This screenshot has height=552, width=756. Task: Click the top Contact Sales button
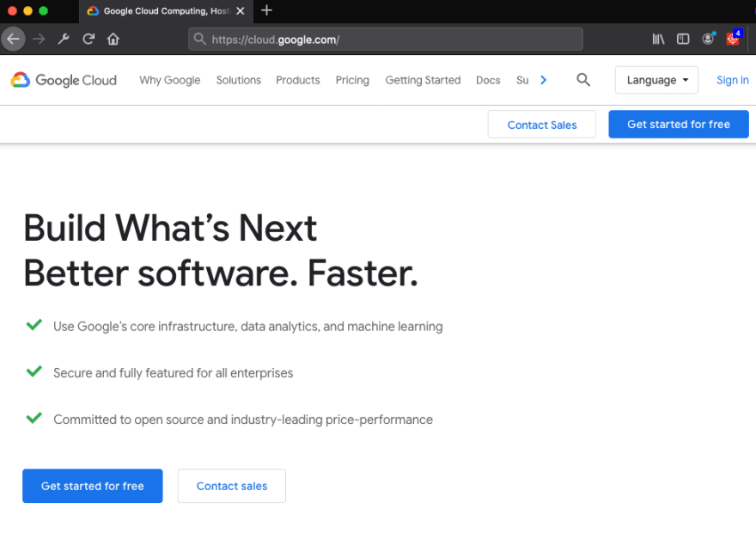[x=542, y=125]
